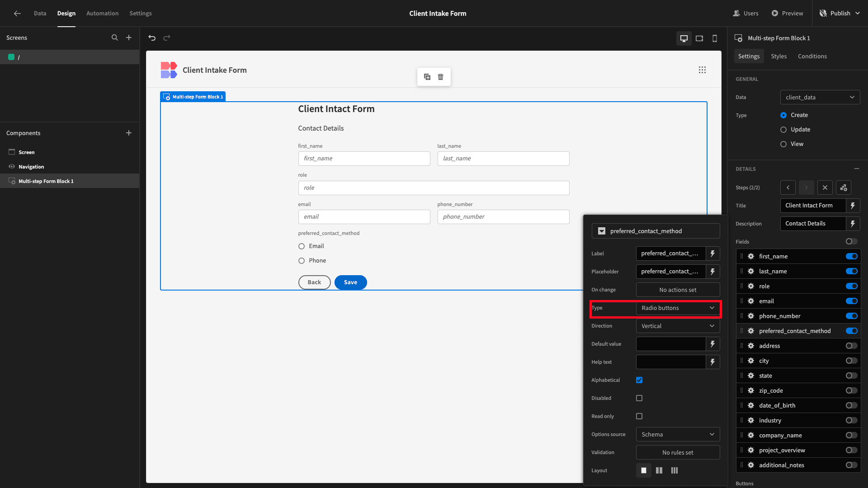Add a new screen with the plus icon
Viewport: 868px width, 488px height.
point(129,38)
